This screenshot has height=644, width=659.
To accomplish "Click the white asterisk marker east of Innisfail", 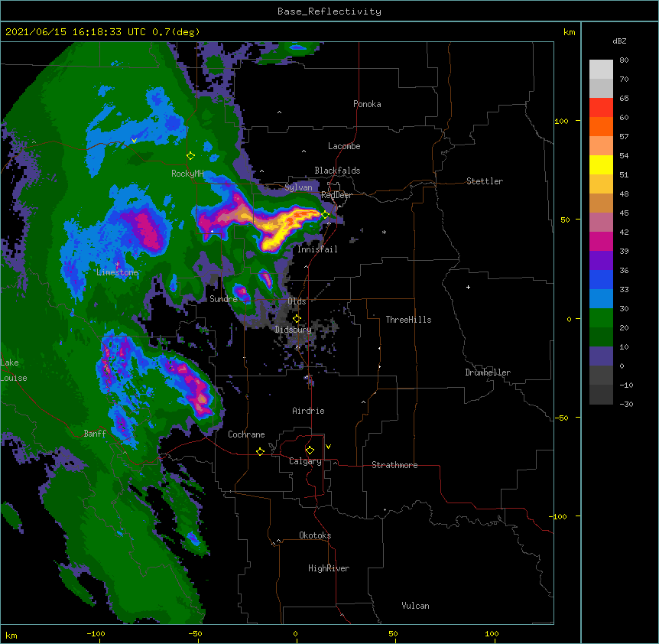I will click(x=384, y=232).
